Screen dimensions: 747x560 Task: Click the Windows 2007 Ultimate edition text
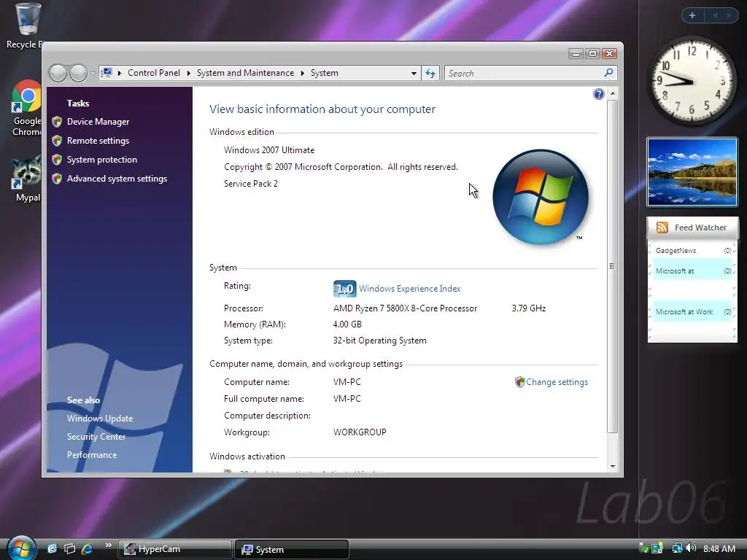tap(269, 150)
